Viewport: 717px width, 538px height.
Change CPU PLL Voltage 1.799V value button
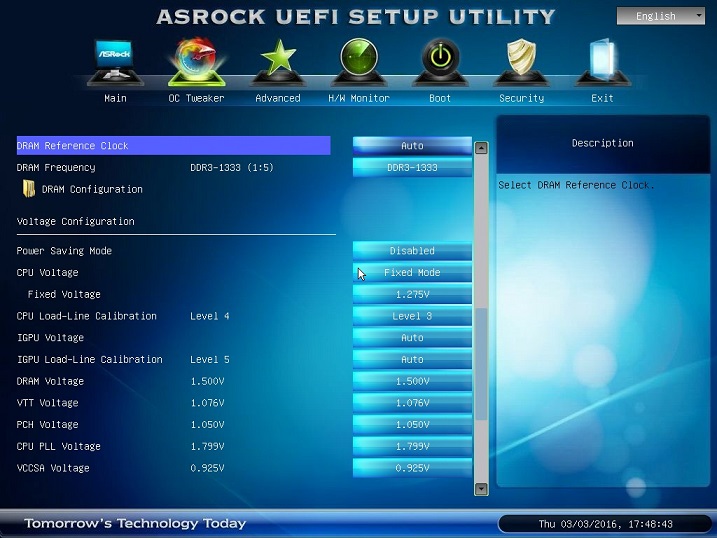point(412,446)
